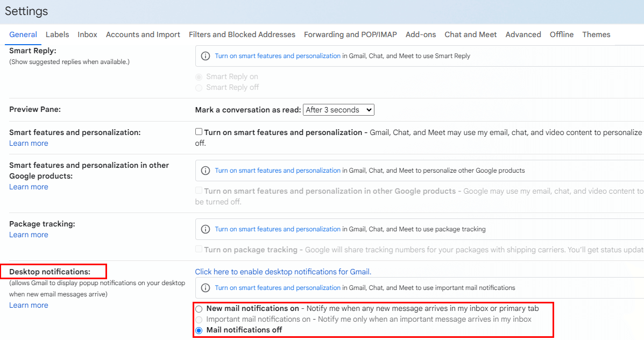Viewport: 644px width, 340px height.
Task: Click Turn on smart features link for Smart Reply
Action: [278, 56]
